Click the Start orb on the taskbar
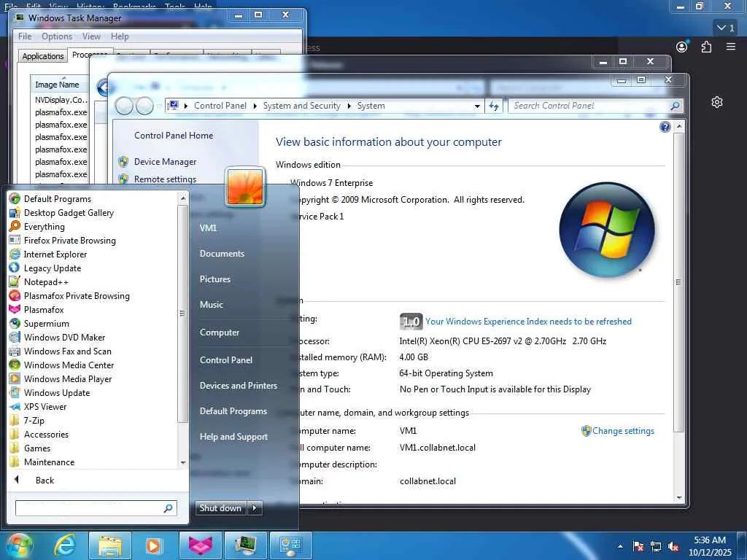 [x=19, y=545]
